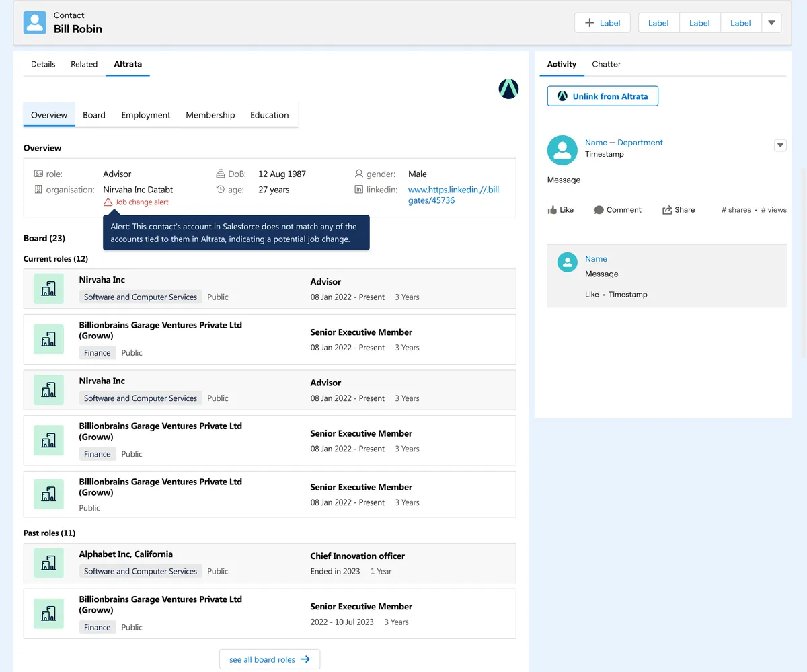This screenshot has width=807, height=672.
Task: Click the company icon of the Public-only Billionbrains row
Action: pos(48,494)
